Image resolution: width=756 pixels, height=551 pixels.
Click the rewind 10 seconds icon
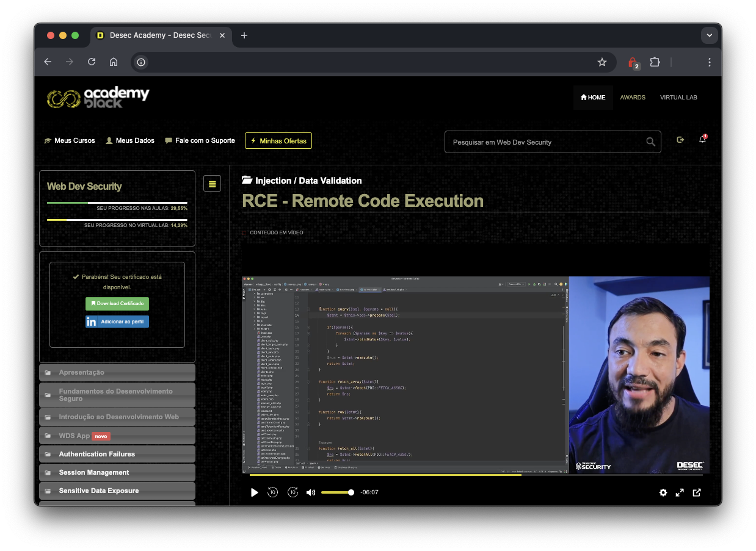[272, 492]
